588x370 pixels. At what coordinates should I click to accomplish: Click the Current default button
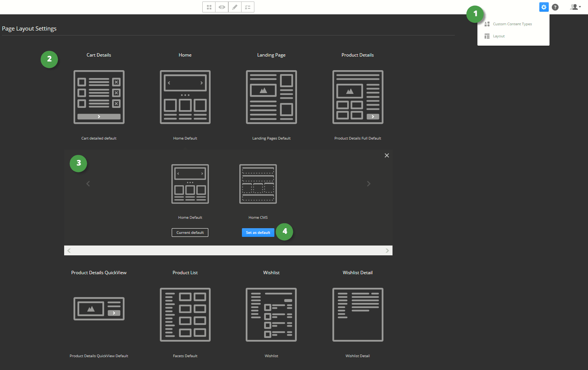pyautogui.click(x=190, y=233)
